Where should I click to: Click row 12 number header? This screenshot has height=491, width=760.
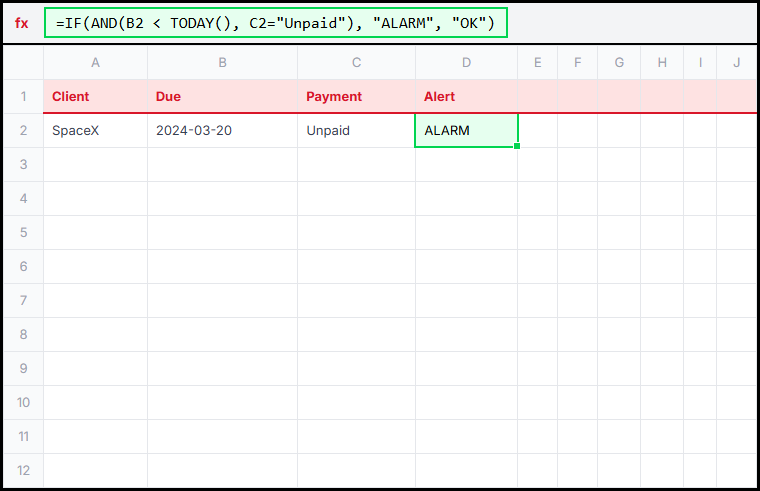[23, 471]
